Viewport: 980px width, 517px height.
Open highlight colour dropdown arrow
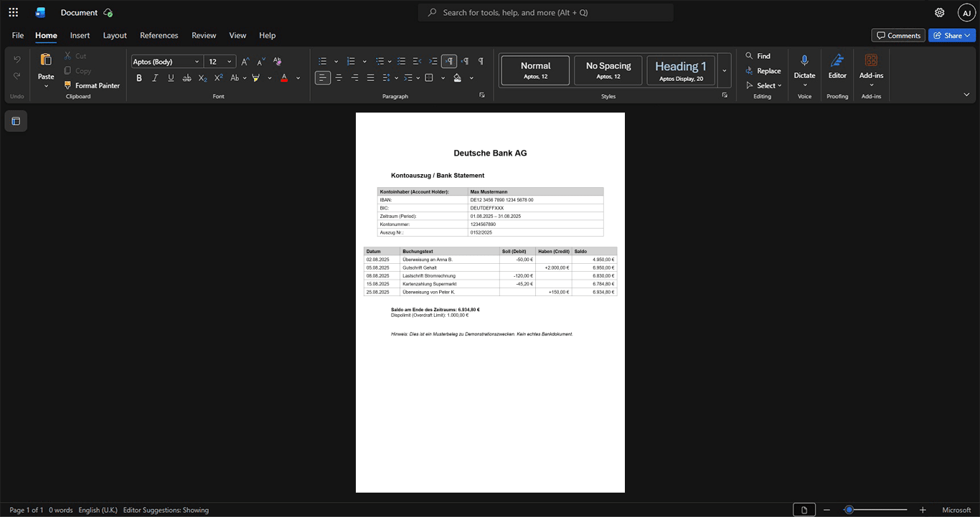[x=270, y=77]
